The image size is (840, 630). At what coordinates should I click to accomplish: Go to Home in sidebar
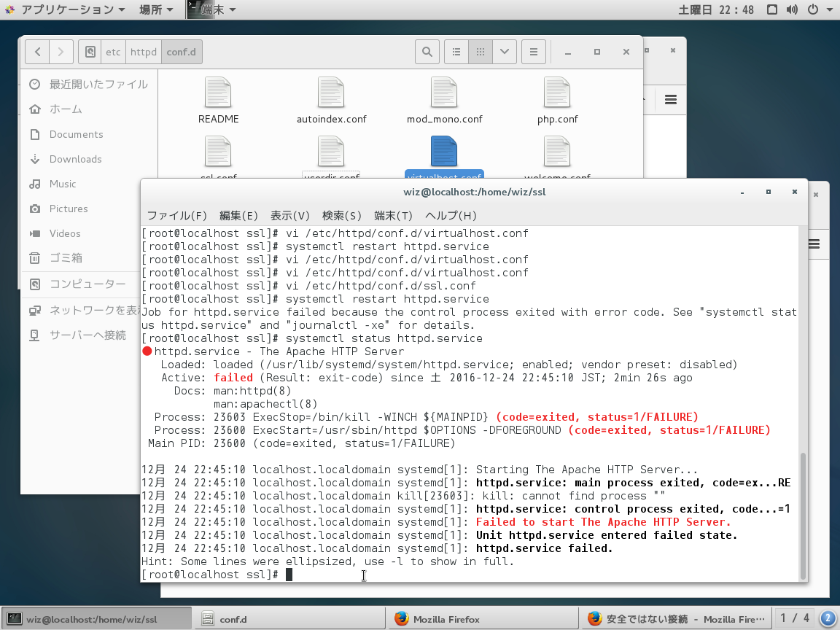point(89,109)
